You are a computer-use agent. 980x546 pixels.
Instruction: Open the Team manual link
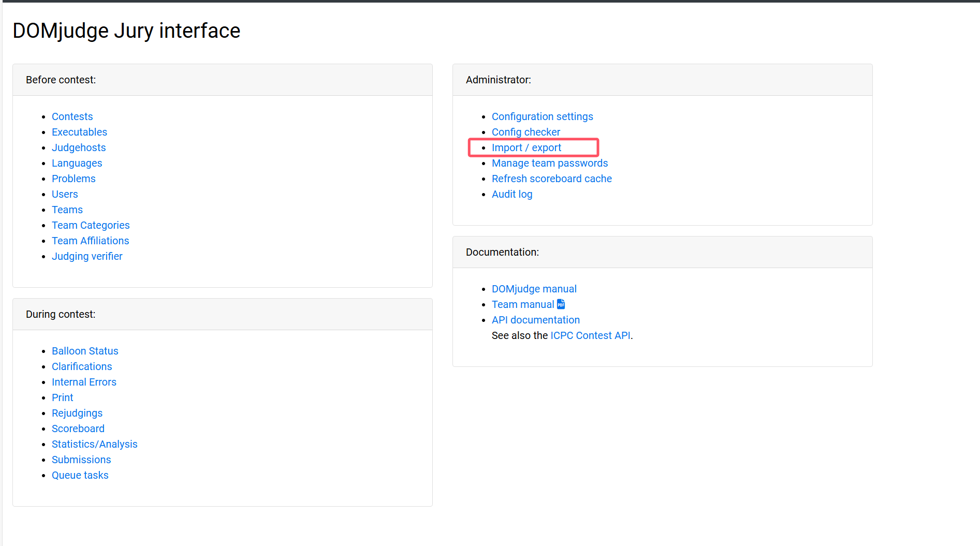523,304
